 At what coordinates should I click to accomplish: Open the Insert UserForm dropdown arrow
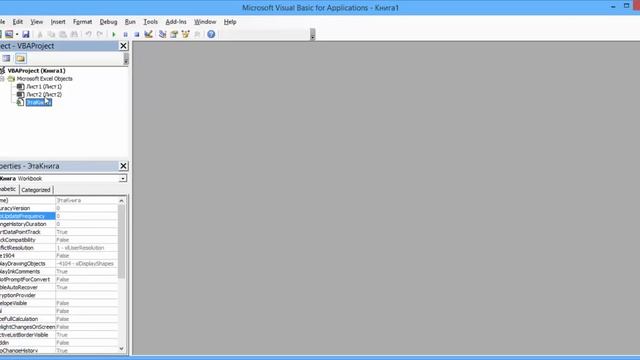[17, 34]
